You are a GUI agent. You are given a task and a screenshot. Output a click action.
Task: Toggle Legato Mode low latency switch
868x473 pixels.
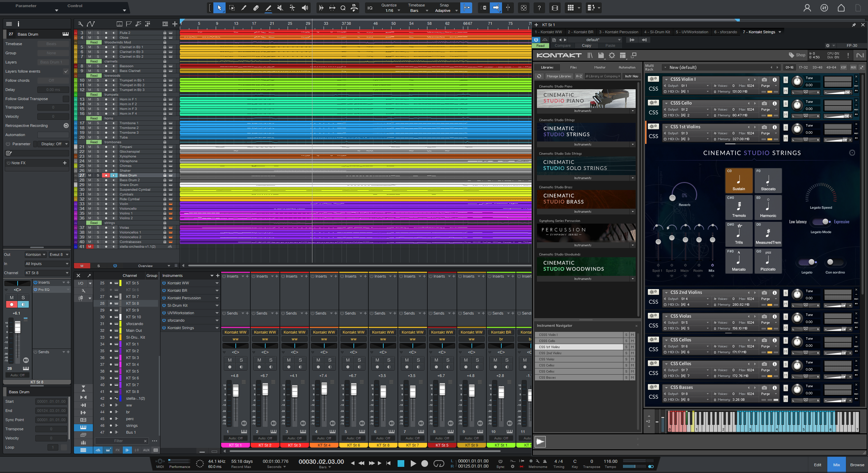(x=821, y=222)
